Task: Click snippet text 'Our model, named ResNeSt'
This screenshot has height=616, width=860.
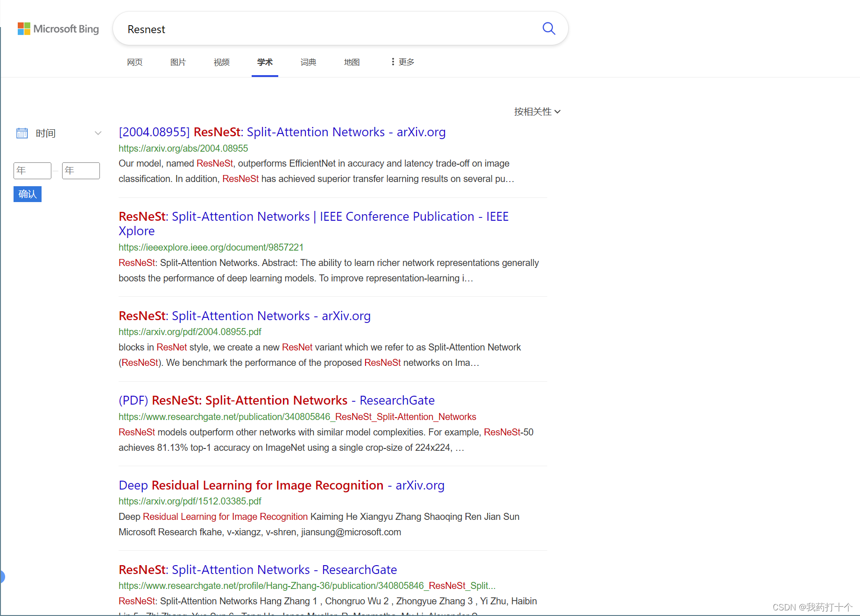Action: click(x=176, y=163)
